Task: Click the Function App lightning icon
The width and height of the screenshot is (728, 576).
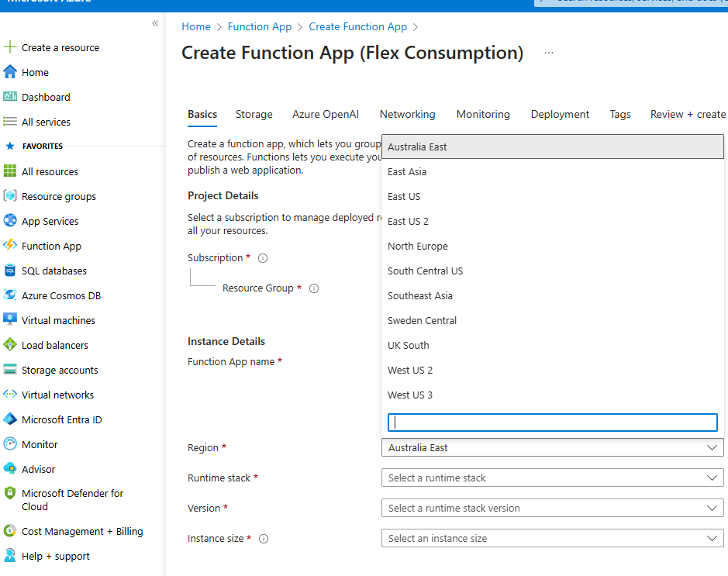Action: point(10,245)
